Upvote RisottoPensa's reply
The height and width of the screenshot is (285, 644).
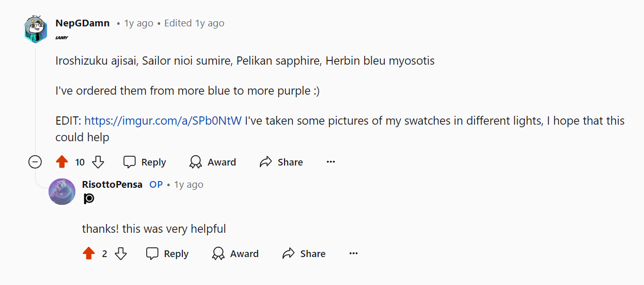pyautogui.click(x=89, y=254)
